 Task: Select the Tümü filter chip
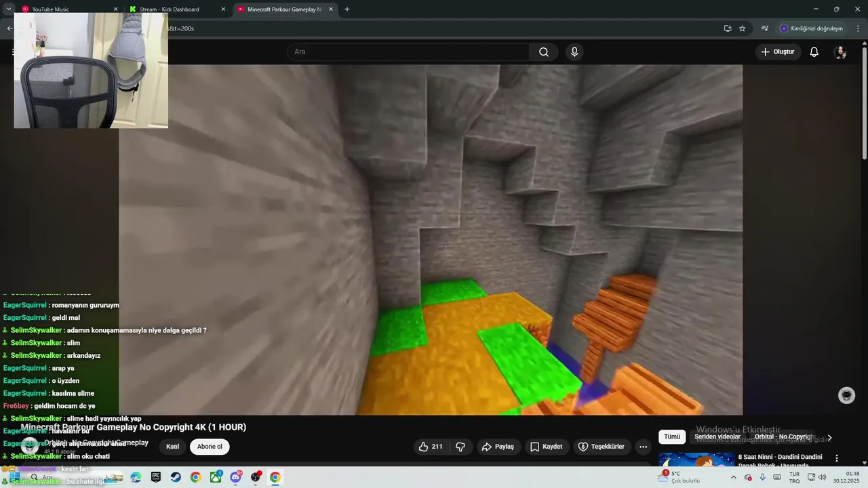[x=672, y=437]
